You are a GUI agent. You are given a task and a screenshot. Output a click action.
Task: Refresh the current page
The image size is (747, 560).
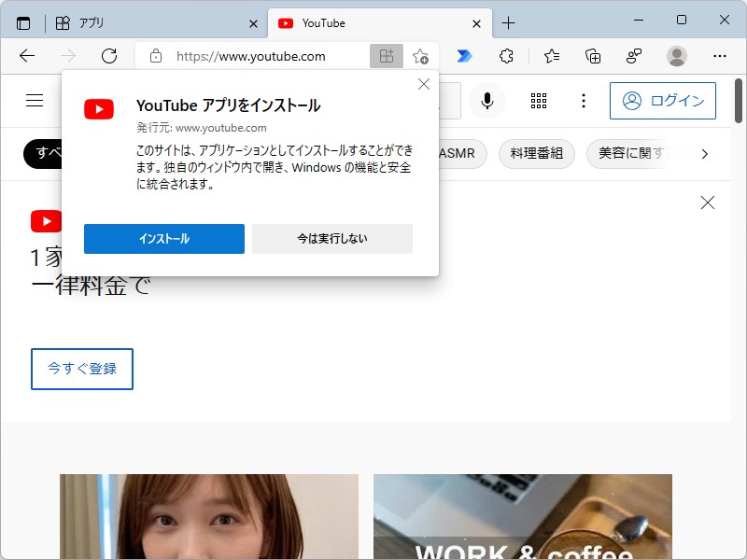[109, 56]
